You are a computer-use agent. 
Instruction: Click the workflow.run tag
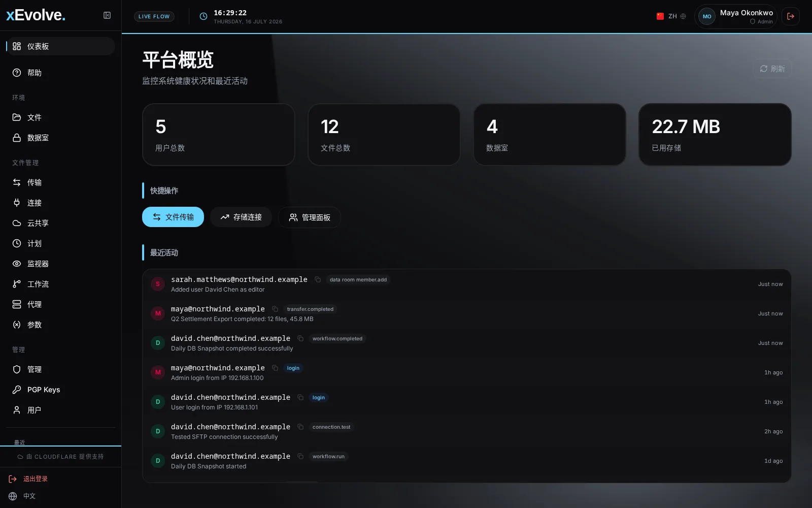(328, 456)
